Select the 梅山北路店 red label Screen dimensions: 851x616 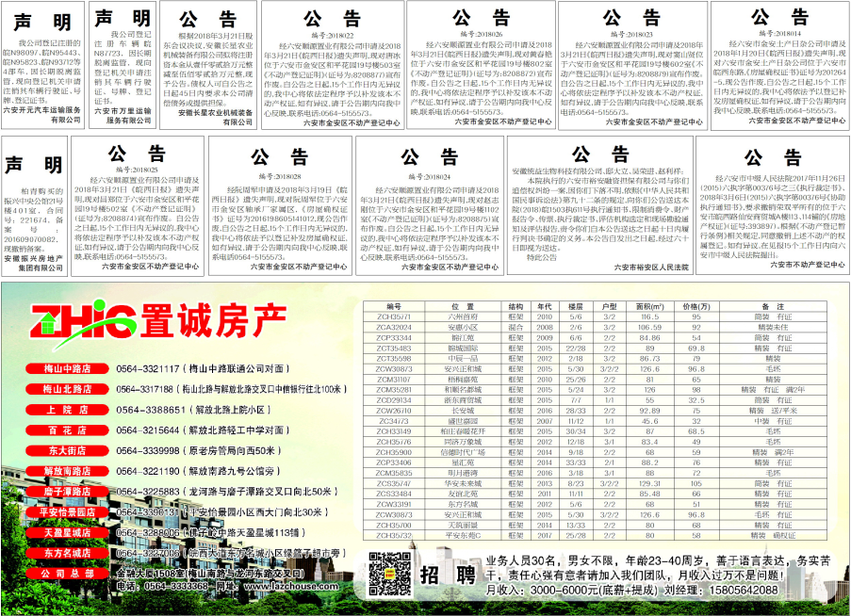coord(65,388)
